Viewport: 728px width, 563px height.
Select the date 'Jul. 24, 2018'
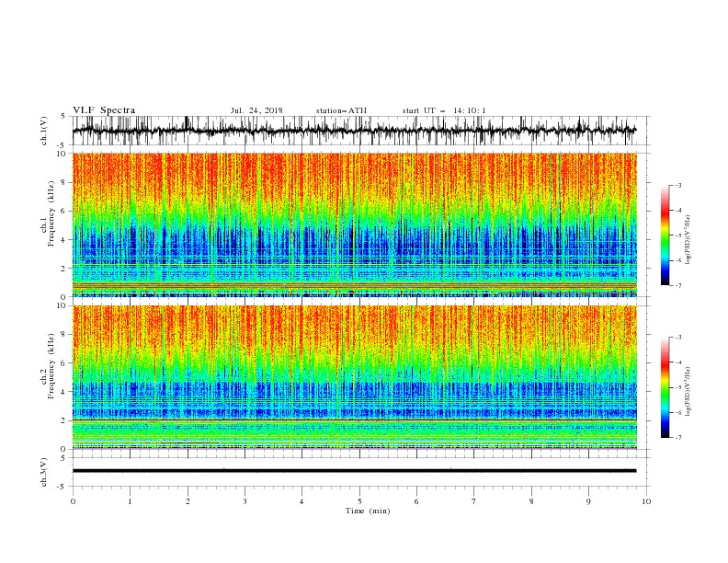pos(256,110)
